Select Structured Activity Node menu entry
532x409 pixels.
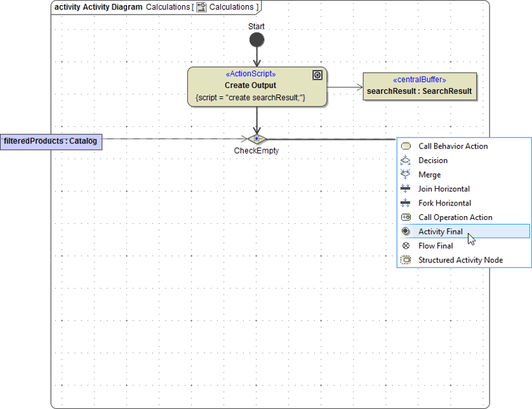pyautogui.click(x=460, y=260)
